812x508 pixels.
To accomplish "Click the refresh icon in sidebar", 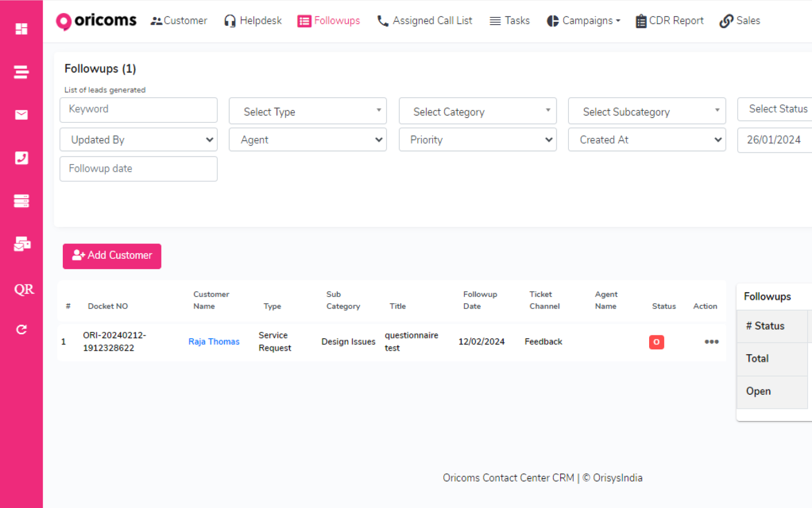I will (21, 329).
